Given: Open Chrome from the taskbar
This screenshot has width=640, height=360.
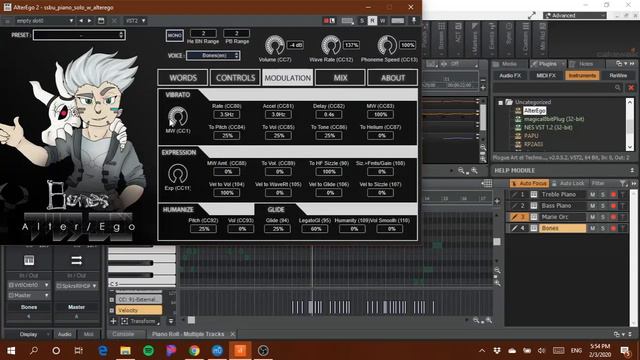Looking at the screenshot, I should pos(194,351).
